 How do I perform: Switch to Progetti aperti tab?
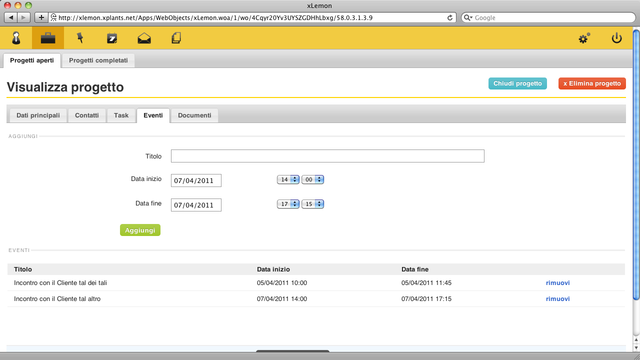coord(32,60)
